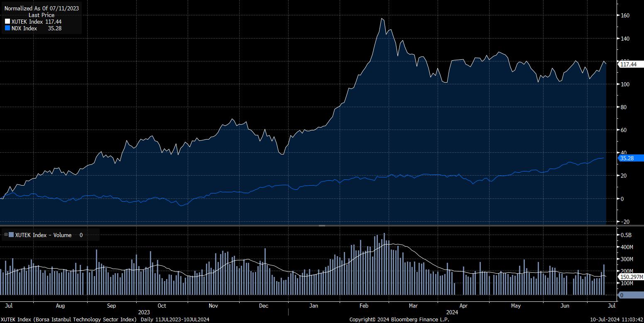Image resolution: width=644 pixels, height=323 pixels.
Task: Click the -20 y-axis label
Action: pyautogui.click(x=625, y=222)
